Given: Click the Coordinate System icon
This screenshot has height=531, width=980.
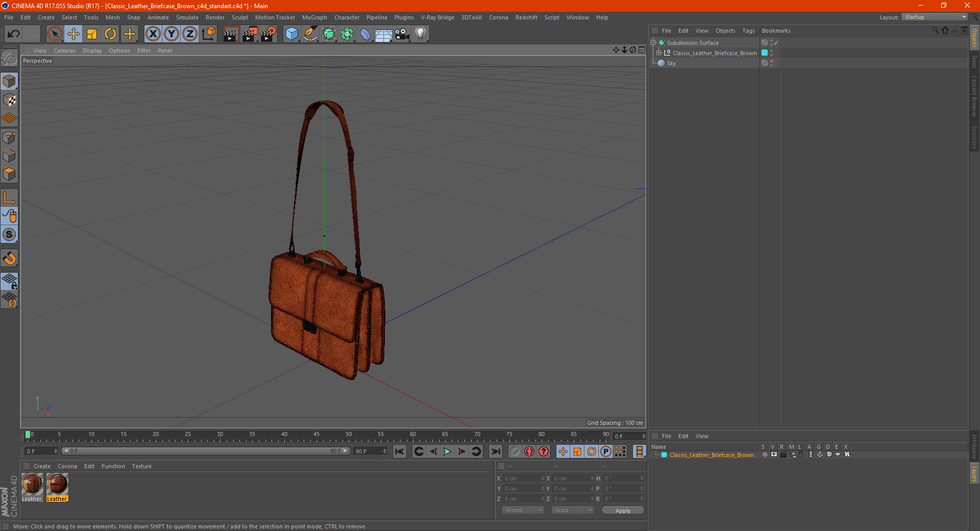Looking at the screenshot, I should click(209, 34).
